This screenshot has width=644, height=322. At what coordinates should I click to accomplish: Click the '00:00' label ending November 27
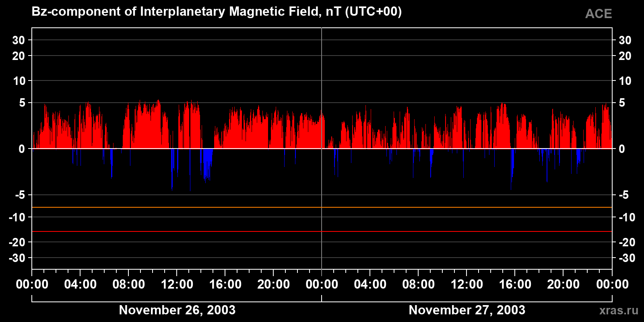[x=612, y=284]
